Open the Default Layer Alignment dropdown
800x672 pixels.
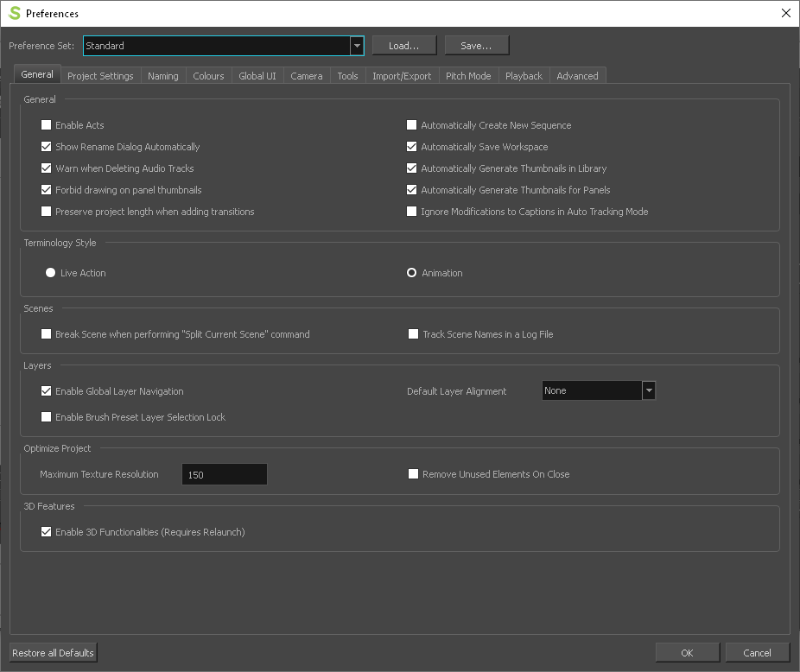point(648,390)
